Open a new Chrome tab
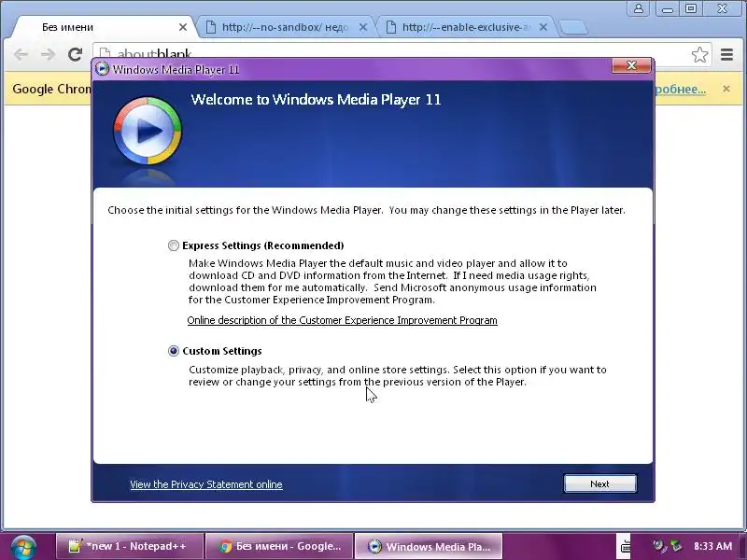This screenshot has height=560, width=747. pyautogui.click(x=573, y=28)
